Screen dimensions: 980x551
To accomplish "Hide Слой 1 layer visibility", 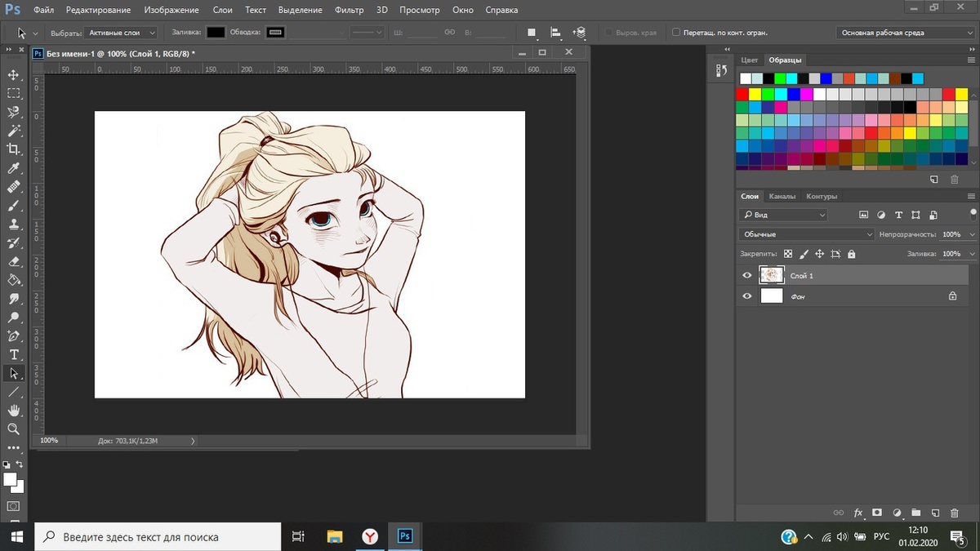I will pos(746,276).
